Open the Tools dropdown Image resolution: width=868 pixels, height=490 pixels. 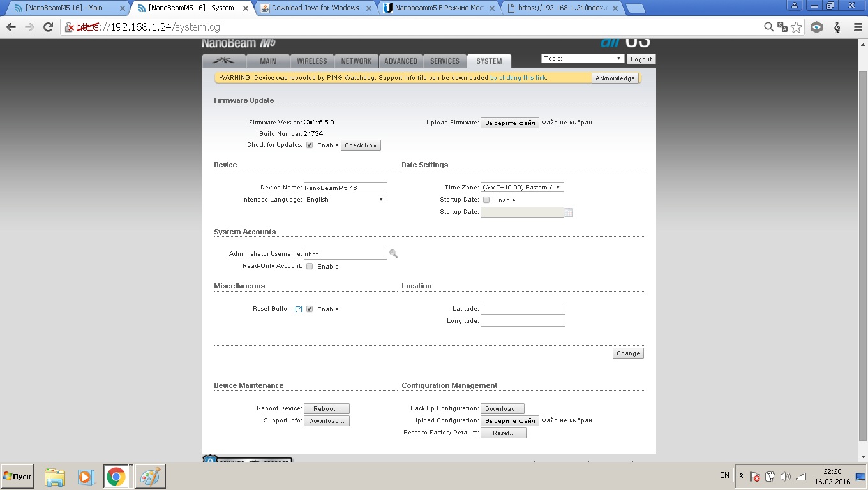[583, 58]
